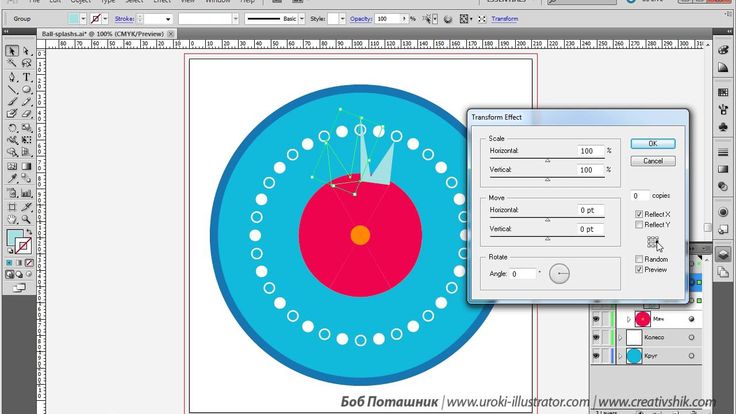The image size is (736, 414).
Task: Select the Magic Wand tool
Action: tap(12, 63)
